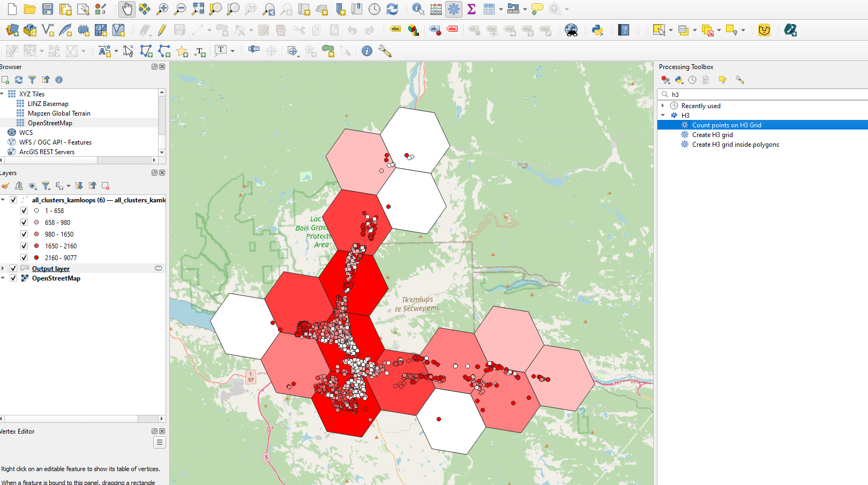Open measure tool dropdown arrow
This screenshot has width=868, height=485.
(525, 9)
